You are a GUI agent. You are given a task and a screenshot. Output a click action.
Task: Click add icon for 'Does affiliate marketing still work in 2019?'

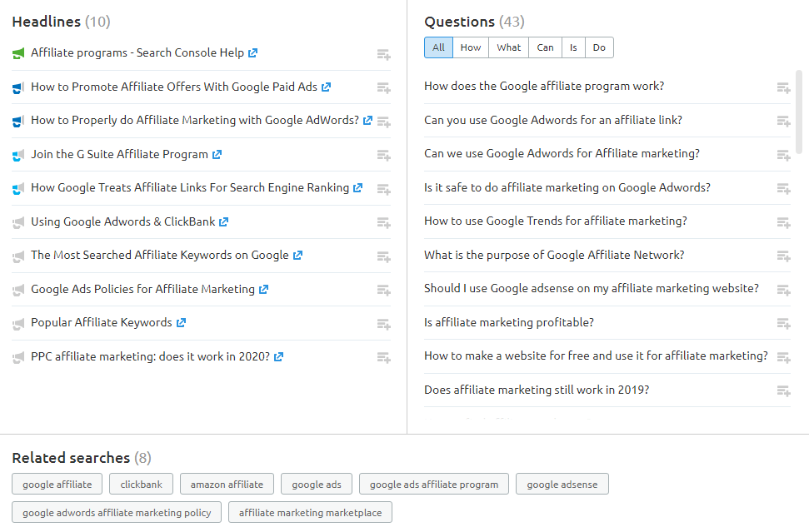pyautogui.click(x=783, y=391)
